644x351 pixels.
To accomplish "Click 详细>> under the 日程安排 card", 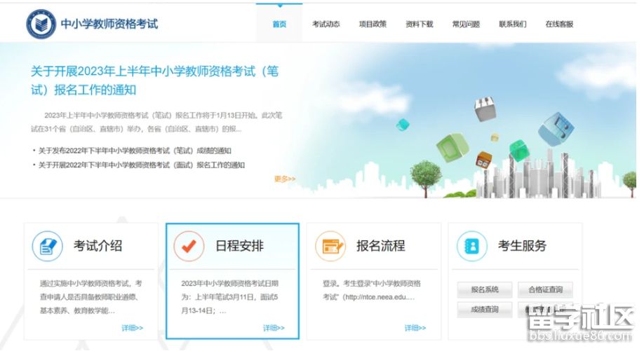I will (274, 328).
